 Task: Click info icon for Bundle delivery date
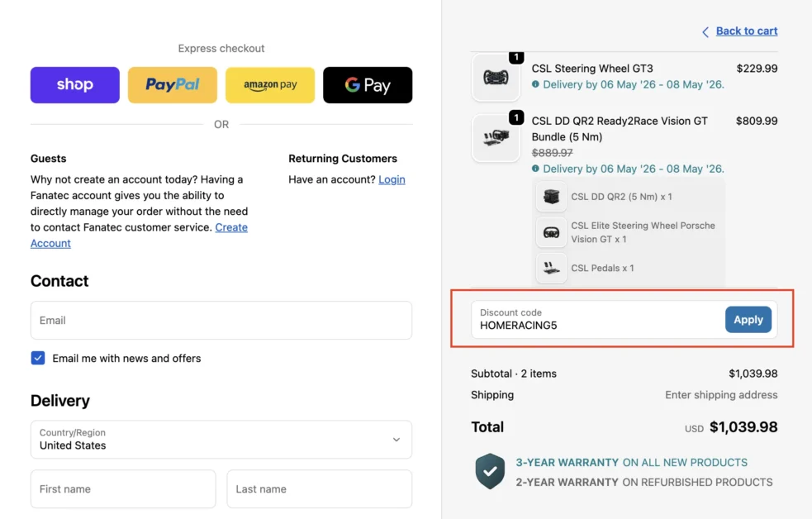pyautogui.click(x=535, y=169)
